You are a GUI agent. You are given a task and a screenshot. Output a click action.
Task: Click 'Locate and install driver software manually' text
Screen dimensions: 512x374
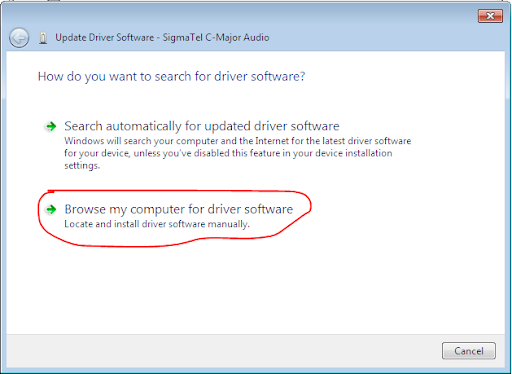click(x=157, y=224)
